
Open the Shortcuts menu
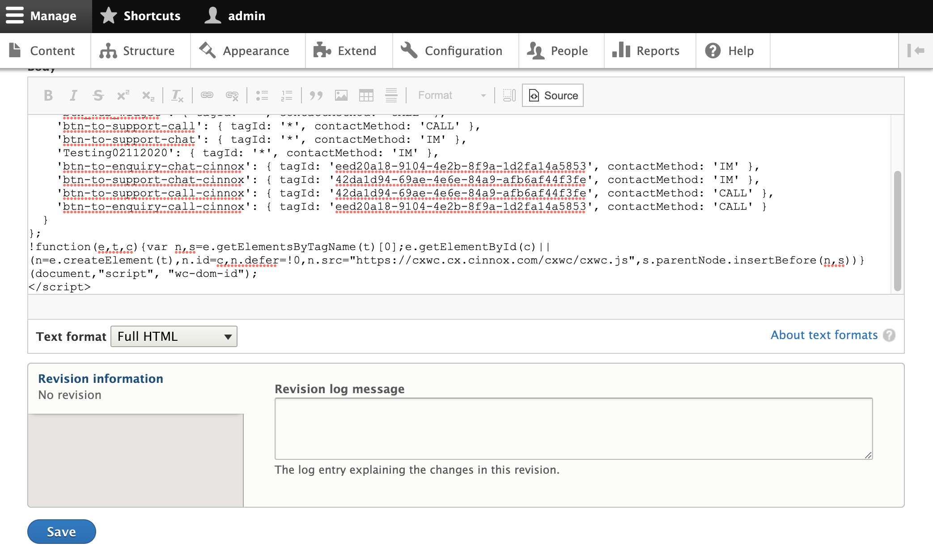click(140, 16)
